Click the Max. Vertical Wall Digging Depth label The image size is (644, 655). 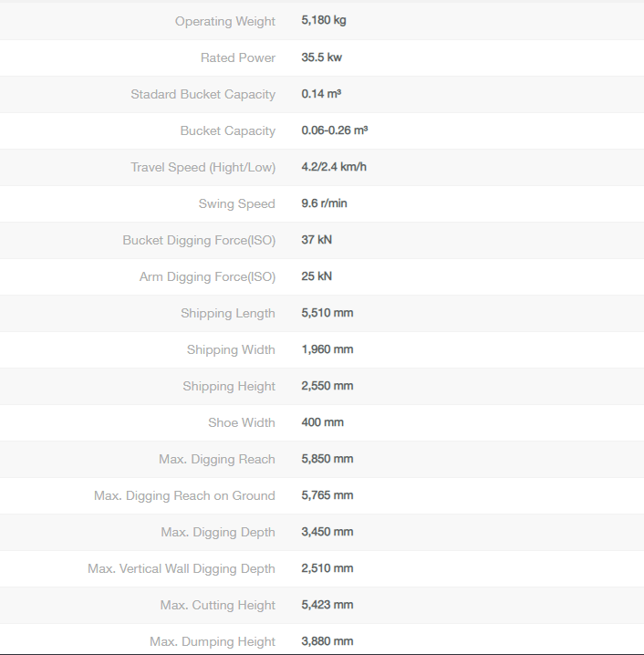(182, 569)
